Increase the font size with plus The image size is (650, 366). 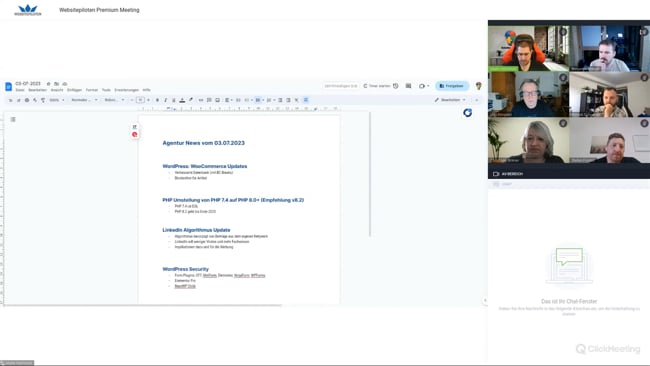click(x=148, y=100)
